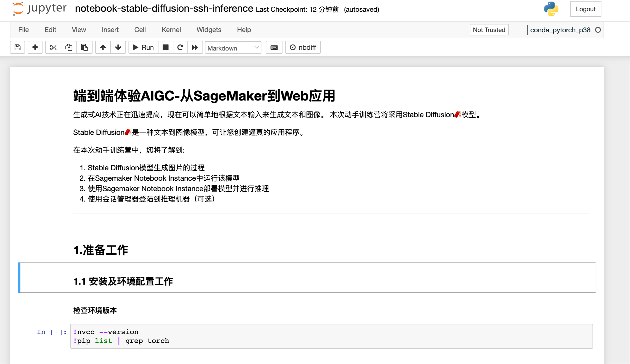Interrupt the kernel with stop icon
The width and height of the screenshot is (630, 364).
[x=165, y=47]
